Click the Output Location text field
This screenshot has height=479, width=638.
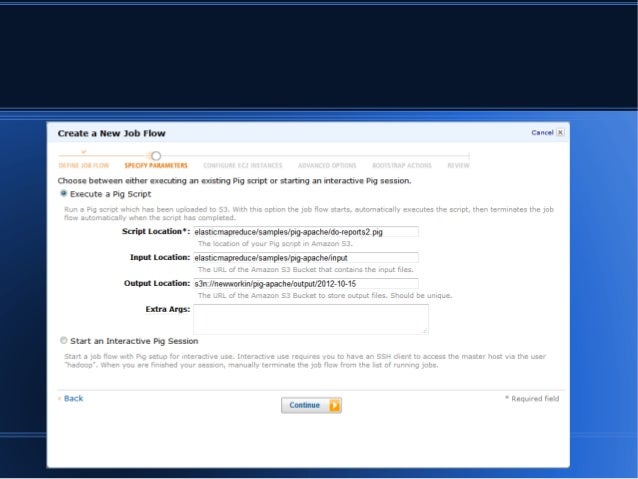[306, 284]
